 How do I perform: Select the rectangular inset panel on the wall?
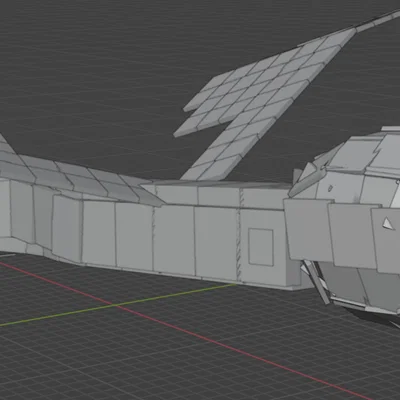[261, 247]
